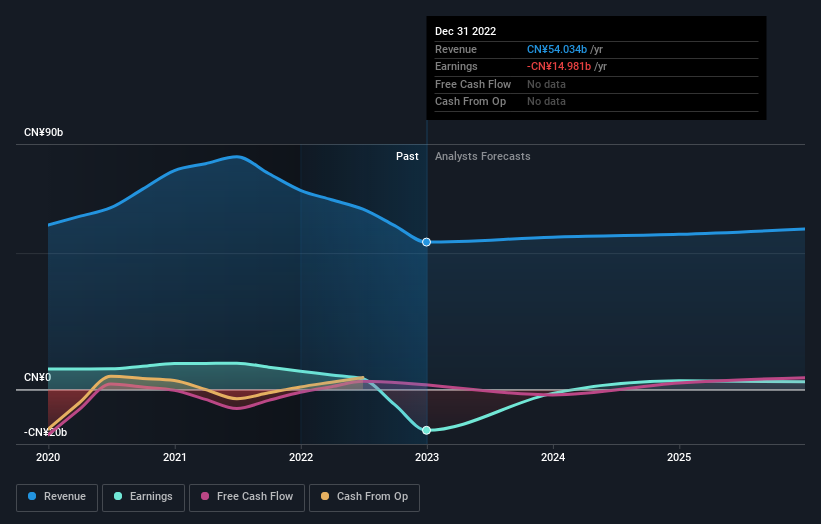Click the Cash From Op row in the tooltip
Viewport: 821px width, 524px height.
(x=596, y=102)
